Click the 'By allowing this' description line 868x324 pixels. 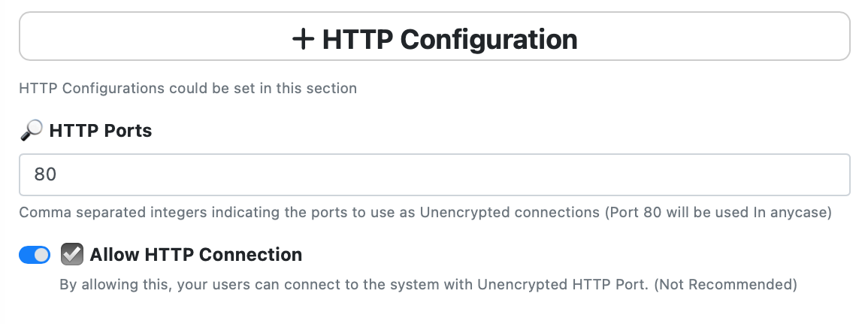click(x=428, y=285)
